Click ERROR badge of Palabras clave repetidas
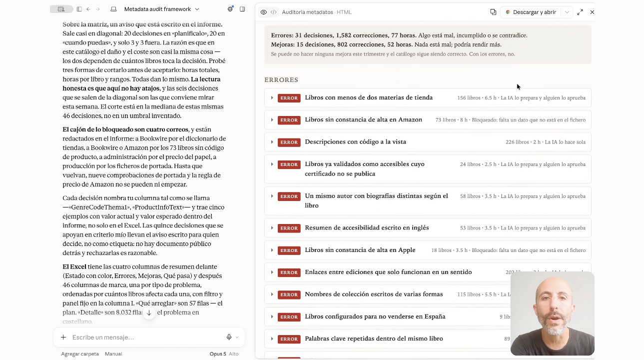The width and height of the screenshot is (644, 360). [289, 338]
